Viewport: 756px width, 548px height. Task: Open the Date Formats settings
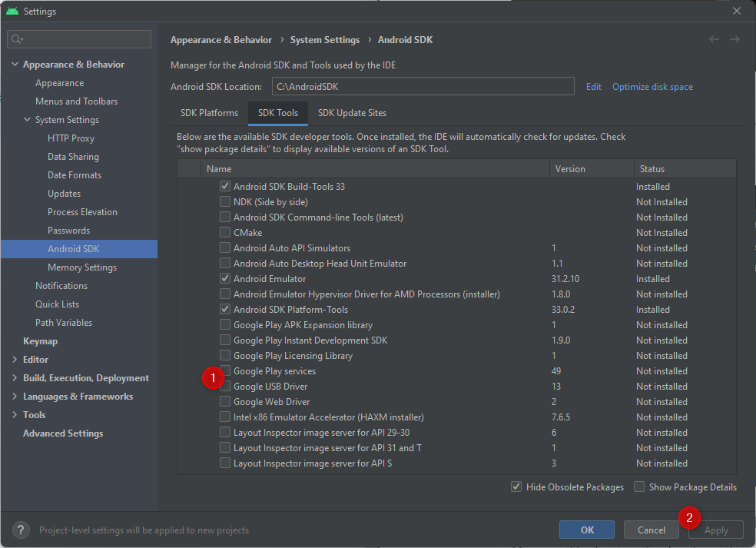point(75,175)
